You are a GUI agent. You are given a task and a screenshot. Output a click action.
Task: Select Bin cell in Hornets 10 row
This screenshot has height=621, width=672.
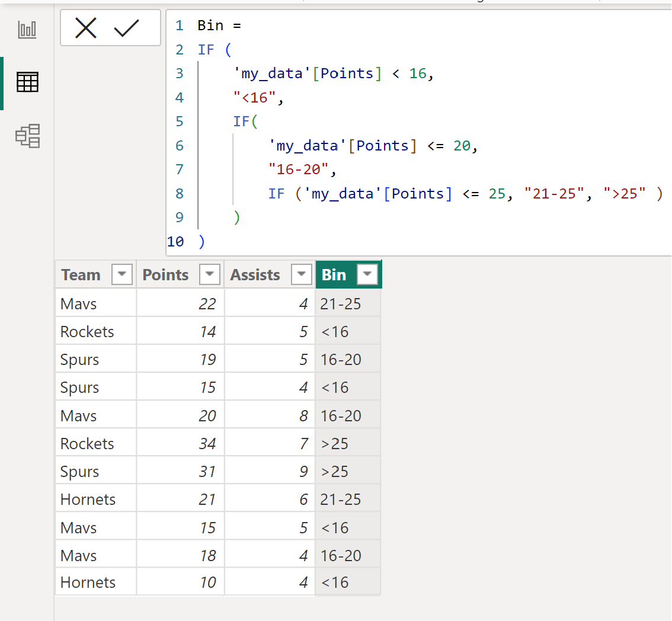348,582
